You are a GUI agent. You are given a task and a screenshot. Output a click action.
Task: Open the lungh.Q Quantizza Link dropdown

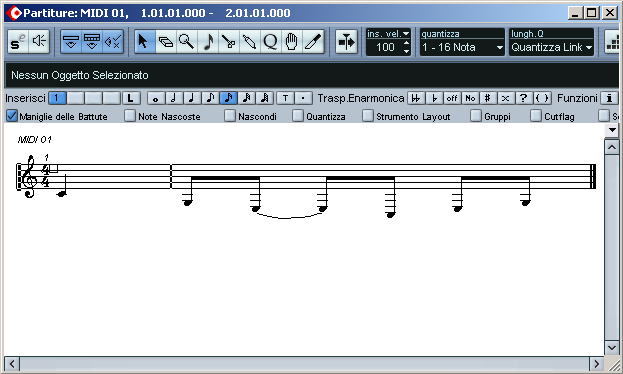551,47
